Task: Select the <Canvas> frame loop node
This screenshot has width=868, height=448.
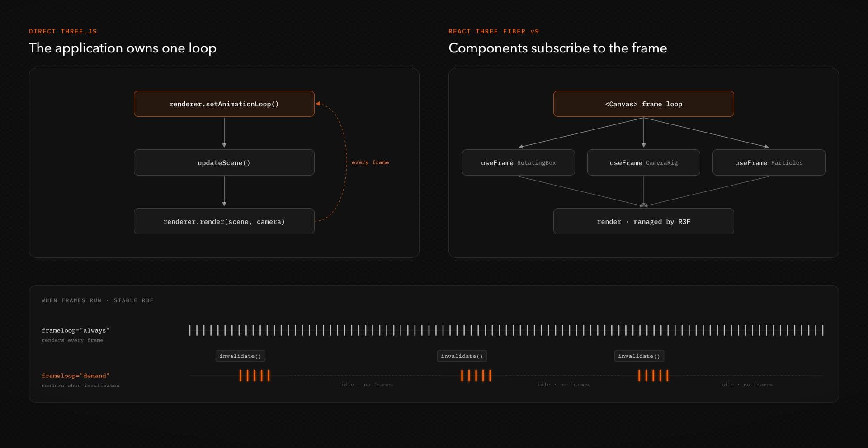Action: point(643,104)
